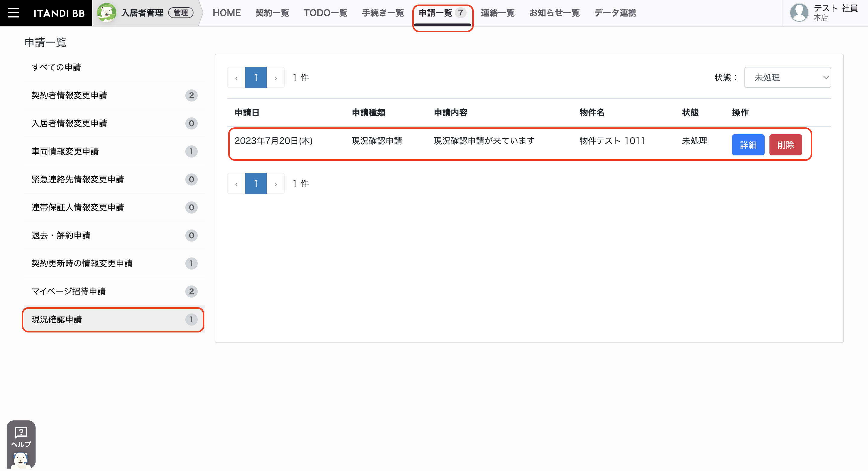Select マイページ招待申請 in the sidebar
868x471 pixels.
115,291
